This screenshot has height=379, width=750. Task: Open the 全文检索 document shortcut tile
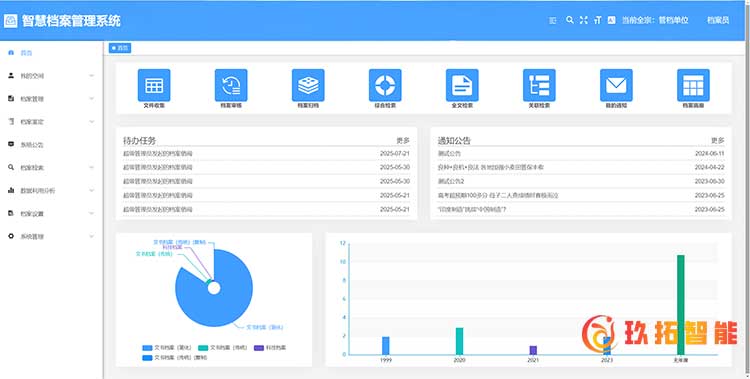tap(462, 85)
